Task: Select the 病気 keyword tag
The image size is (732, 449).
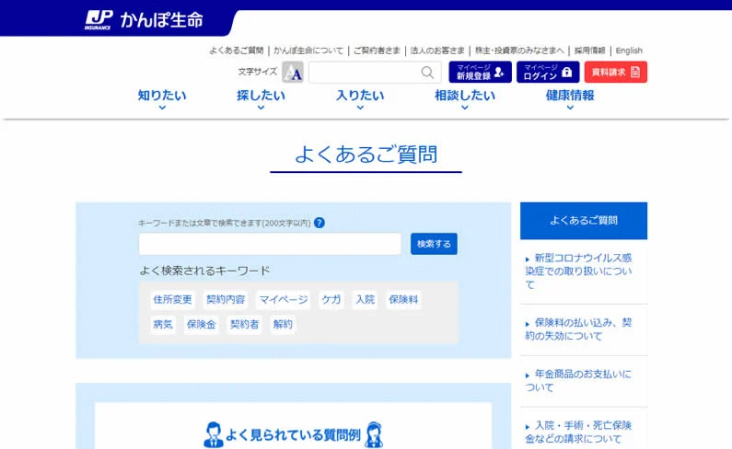Action: coord(163,324)
